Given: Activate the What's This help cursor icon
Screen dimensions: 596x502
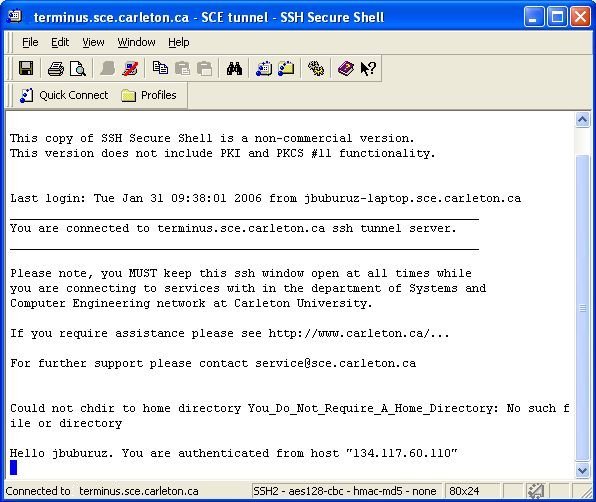Looking at the screenshot, I should (x=368, y=69).
